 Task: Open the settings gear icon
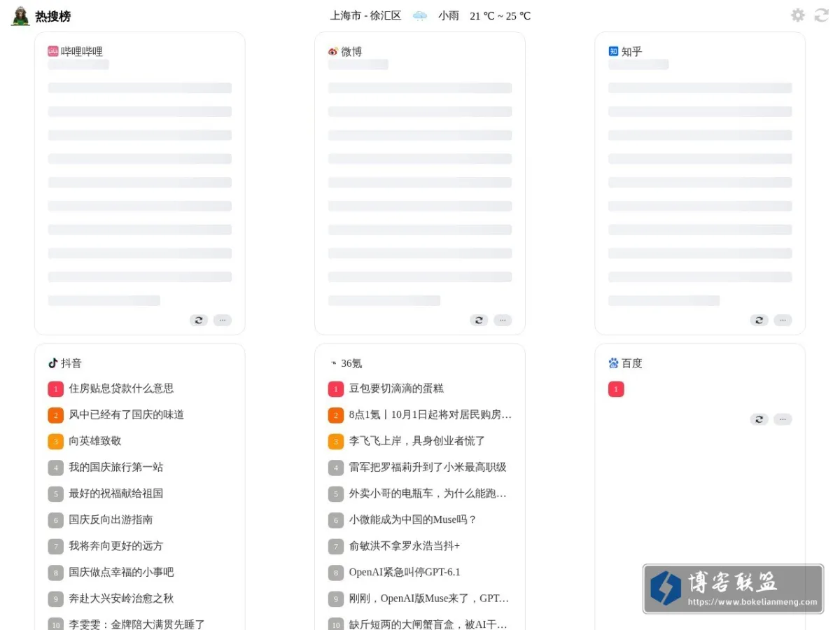point(798,15)
